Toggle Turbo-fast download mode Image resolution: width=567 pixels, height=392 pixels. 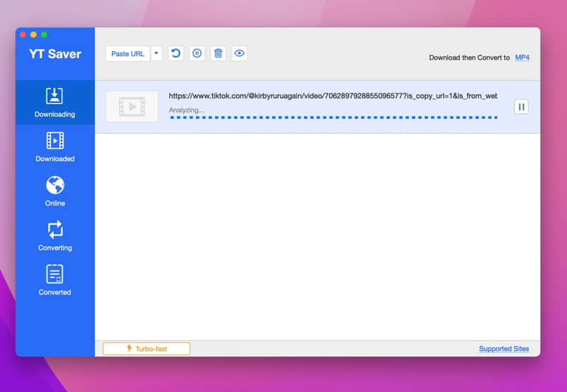(146, 349)
